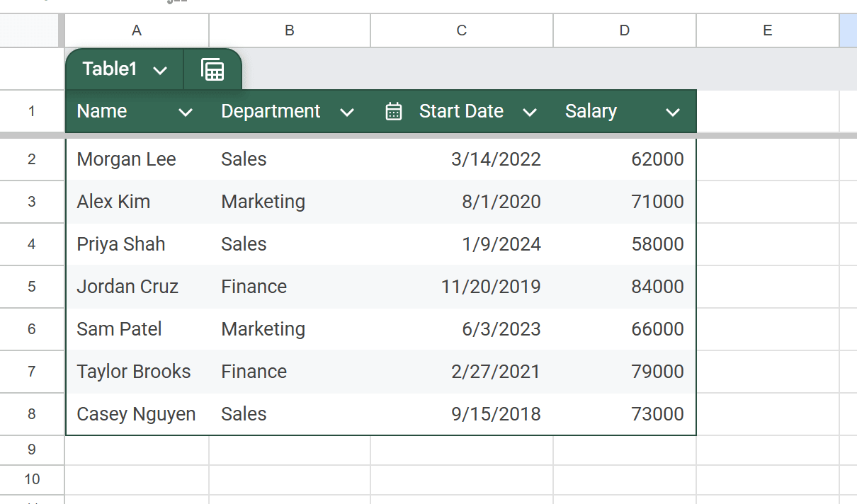
Task: Select row 4 header
Action: (x=32, y=244)
